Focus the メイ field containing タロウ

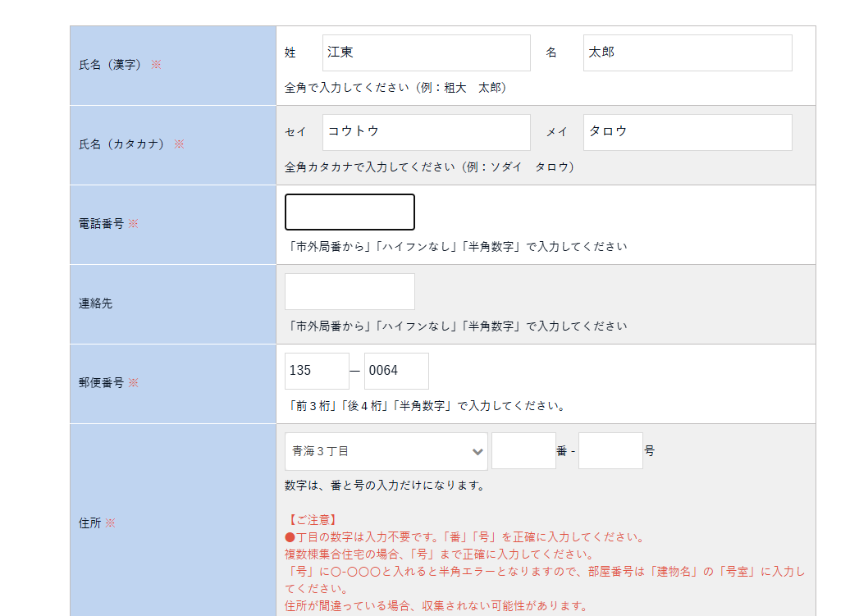coord(687,132)
